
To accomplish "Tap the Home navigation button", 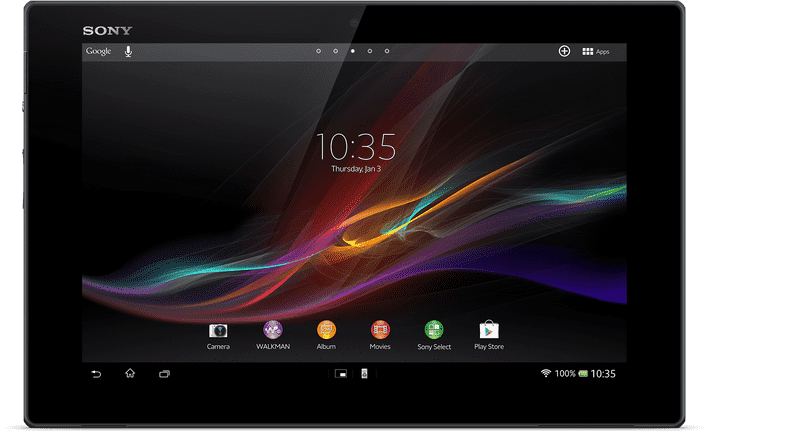I will pyautogui.click(x=130, y=373).
